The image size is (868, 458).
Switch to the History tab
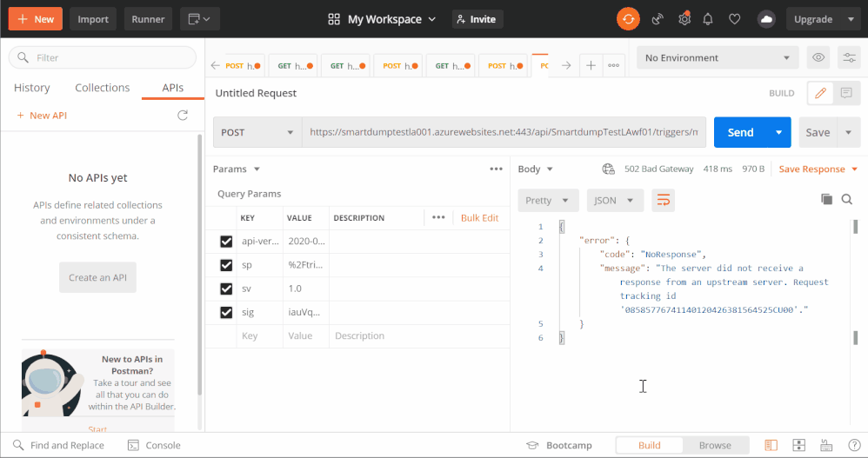pos(31,88)
